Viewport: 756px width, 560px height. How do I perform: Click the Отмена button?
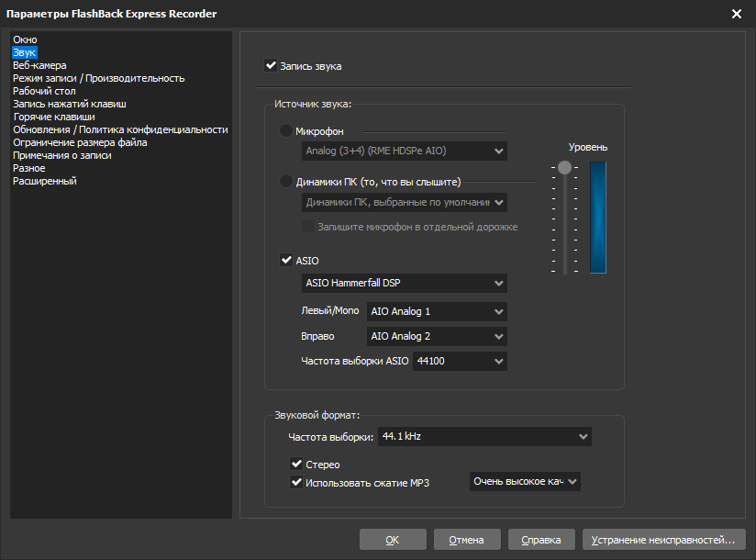(x=467, y=540)
